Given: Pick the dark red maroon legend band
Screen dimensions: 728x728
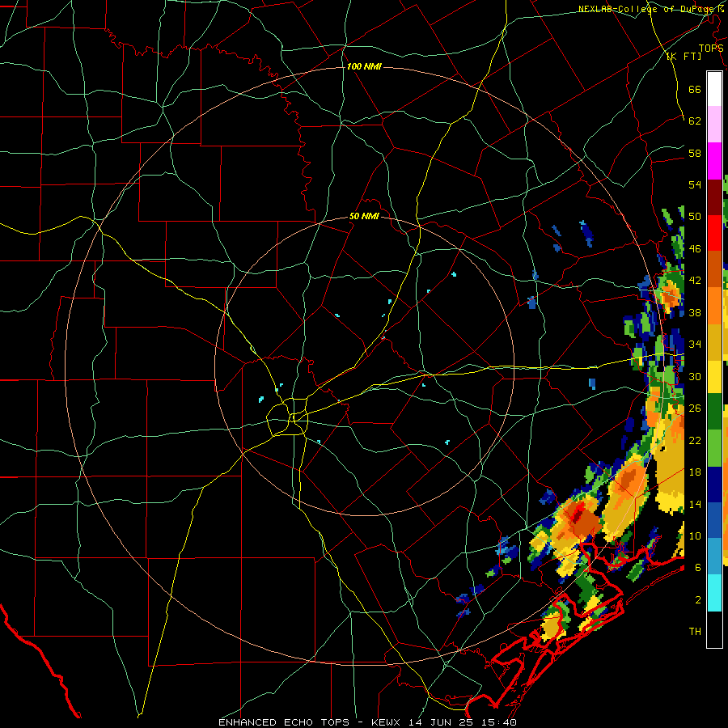Looking at the screenshot, I should [714, 197].
